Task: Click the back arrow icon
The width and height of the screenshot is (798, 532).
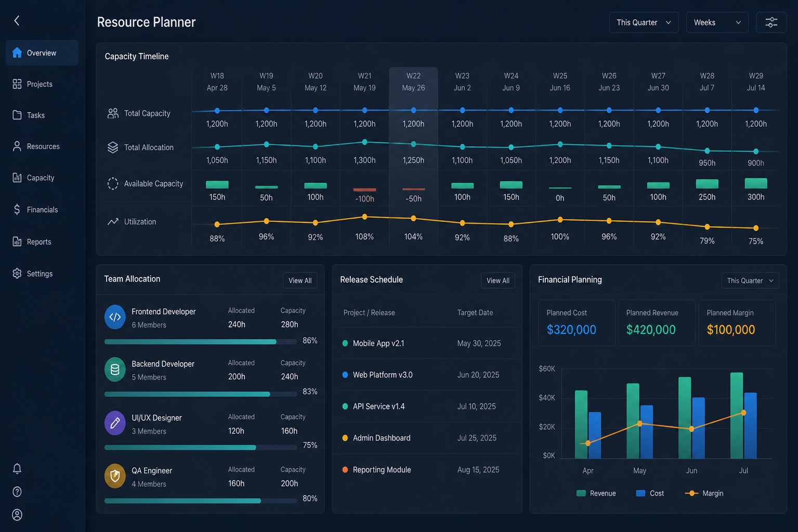Action: click(17, 21)
